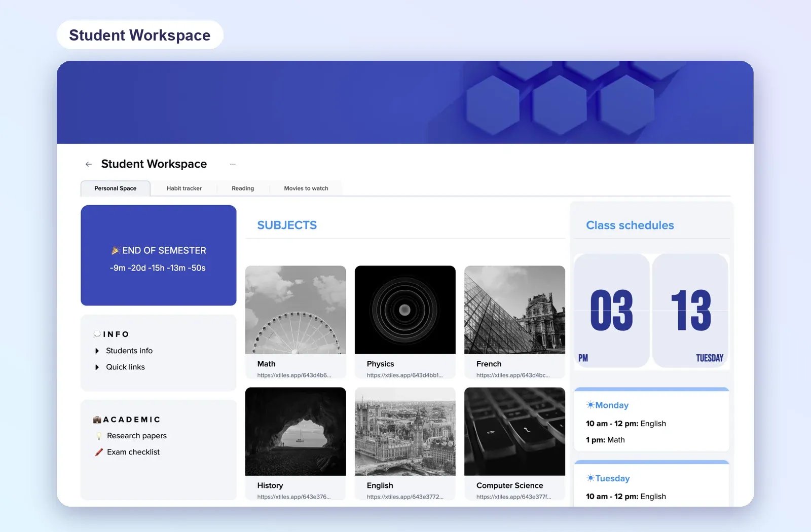Viewport: 811px width, 532px height.
Task: Click the party popper icon by End of Semester
Action: (116, 250)
